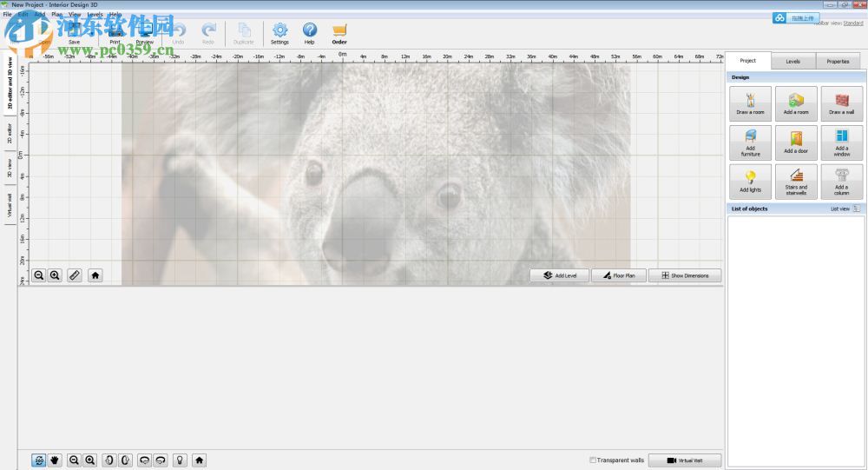
Task: Open the View menu
Action: point(75,15)
